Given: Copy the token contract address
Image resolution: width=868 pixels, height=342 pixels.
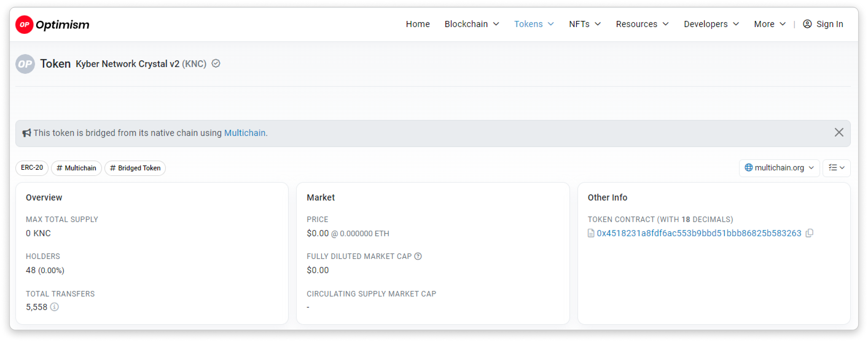Looking at the screenshot, I should [809, 233].
